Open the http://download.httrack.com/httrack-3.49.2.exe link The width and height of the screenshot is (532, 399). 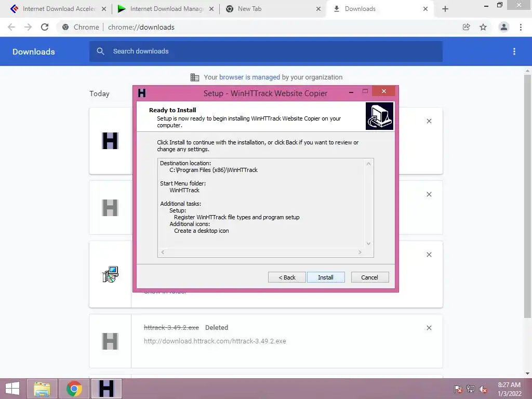(x=215, y=341)
